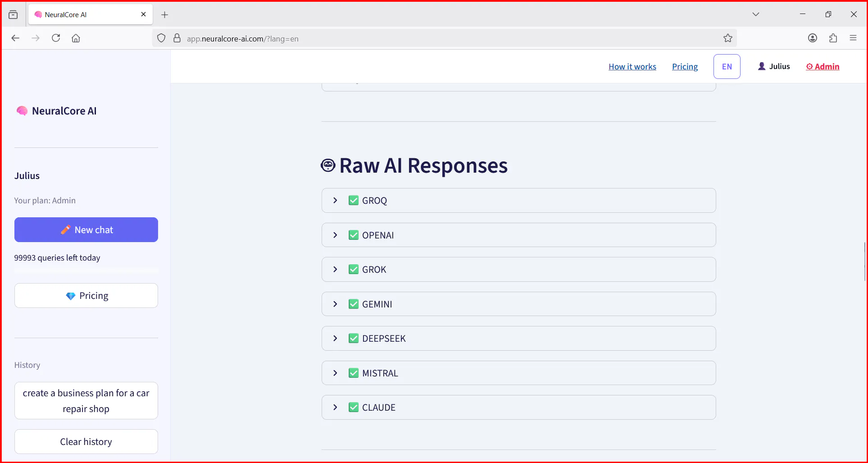This screenshot has width=868, height=463.
Task: Expand the DEEPSEEK response chevron
Action: [335, 339]
